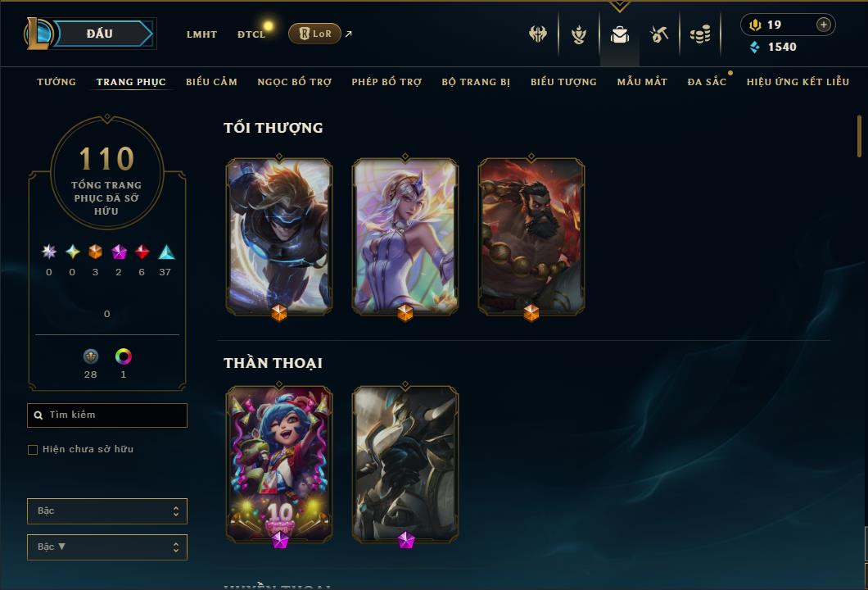The height and width of the screenshot is (590, 868).
Task: Click the plus icon to buy RP
Action: point(824,25)
